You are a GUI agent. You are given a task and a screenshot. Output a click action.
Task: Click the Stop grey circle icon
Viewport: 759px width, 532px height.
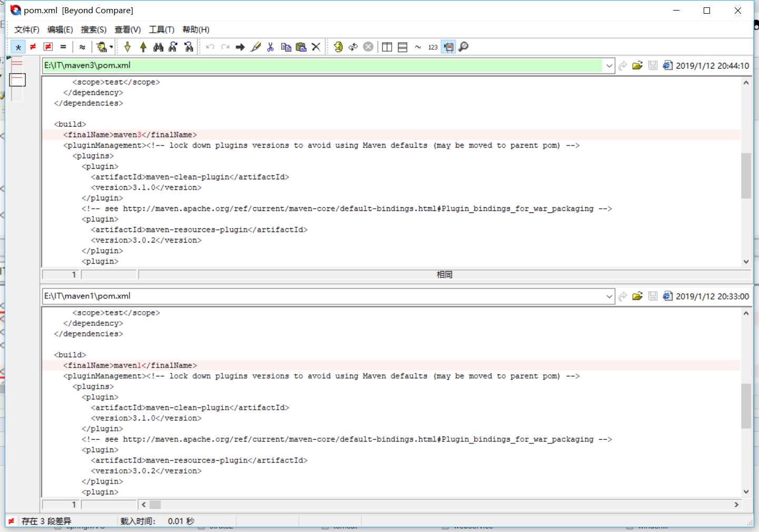coord(368,47)
